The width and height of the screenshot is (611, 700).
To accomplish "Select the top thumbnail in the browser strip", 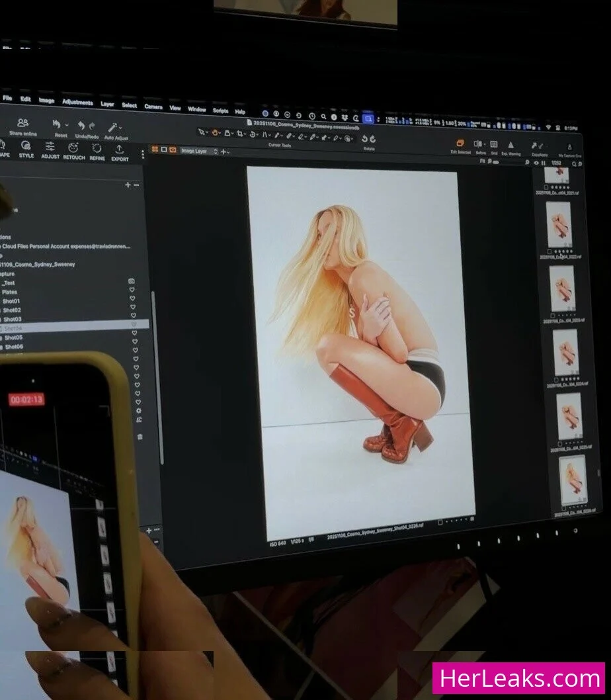I will click(x=559, y=175).
